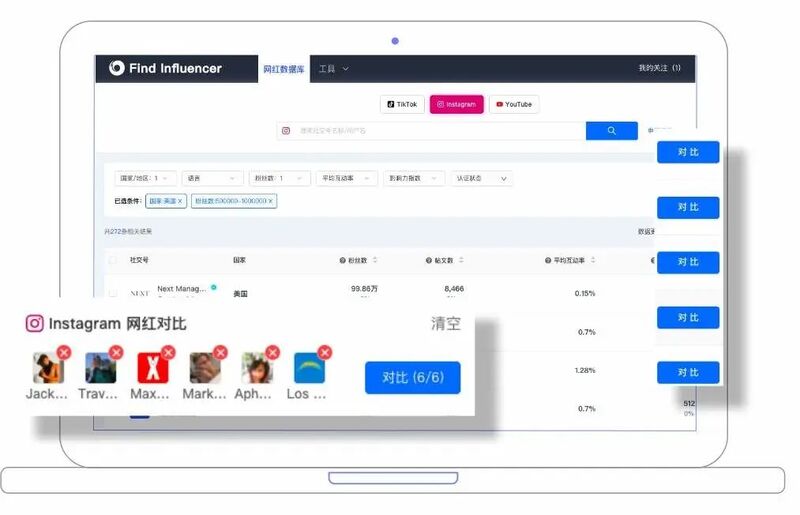Click the 1.28% engagement rate value
The height and width of the screenshot is (515, 800).
(x=585, y=370)
